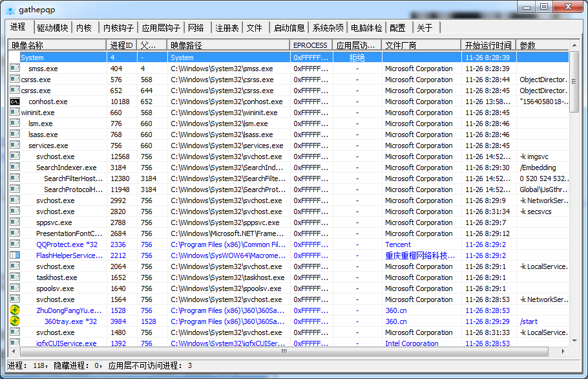Click the 开始运行时间 column header
Viewport: 588px width, 379px height.
point(488,45)
